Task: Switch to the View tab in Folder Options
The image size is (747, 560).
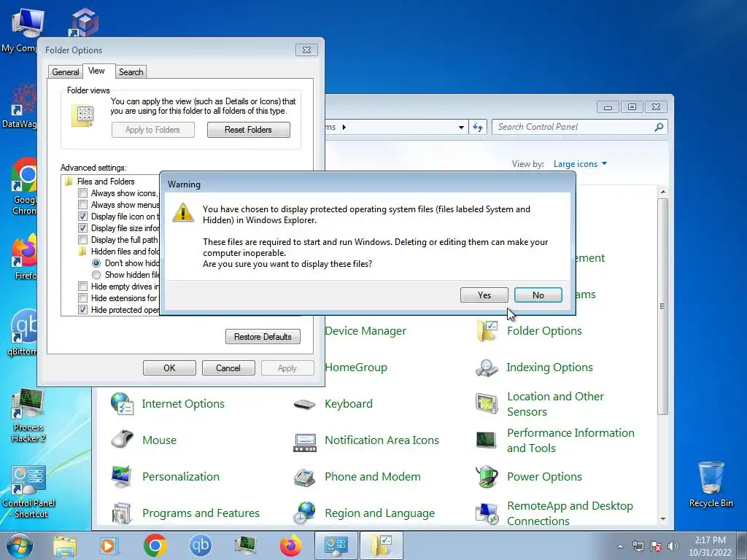Action: click(97, 71)
